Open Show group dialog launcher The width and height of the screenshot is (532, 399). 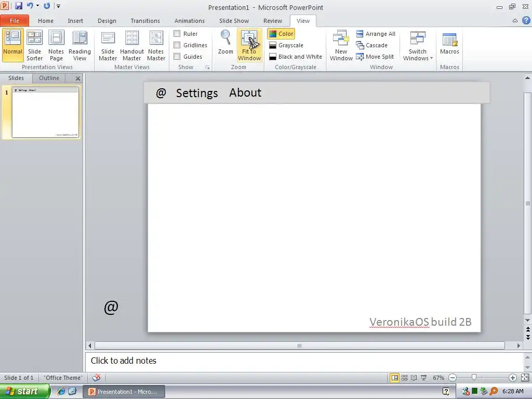tap(207, 68)
